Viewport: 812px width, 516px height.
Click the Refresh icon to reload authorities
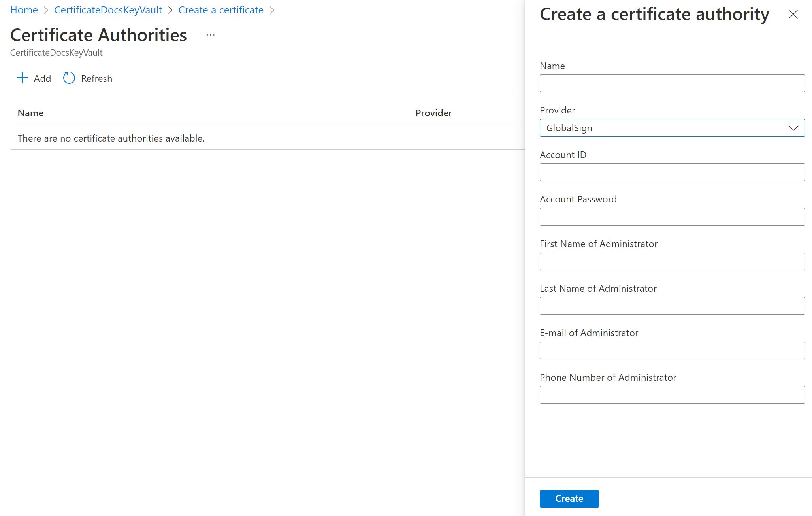(x=68, y=77)
